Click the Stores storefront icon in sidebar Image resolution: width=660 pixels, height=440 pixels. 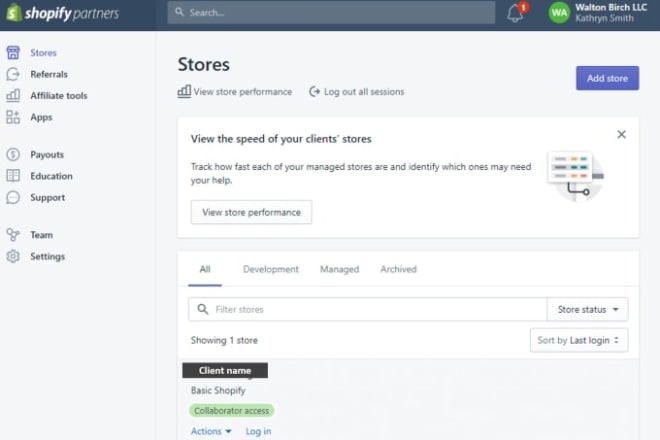(13, 53)
